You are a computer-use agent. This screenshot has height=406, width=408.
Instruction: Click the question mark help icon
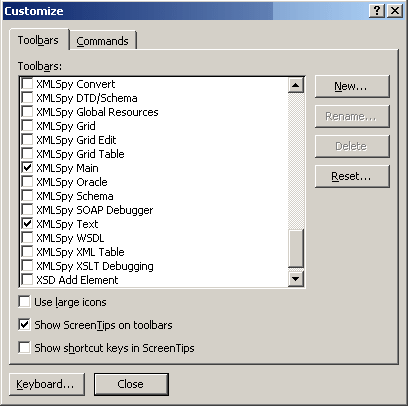[x=377, y=11]
